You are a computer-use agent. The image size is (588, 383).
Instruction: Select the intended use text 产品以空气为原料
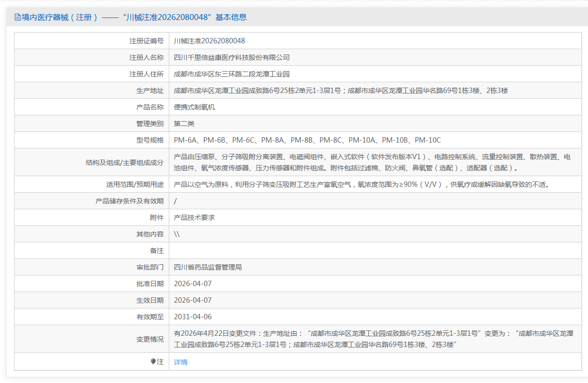click(x=361, y=184)
